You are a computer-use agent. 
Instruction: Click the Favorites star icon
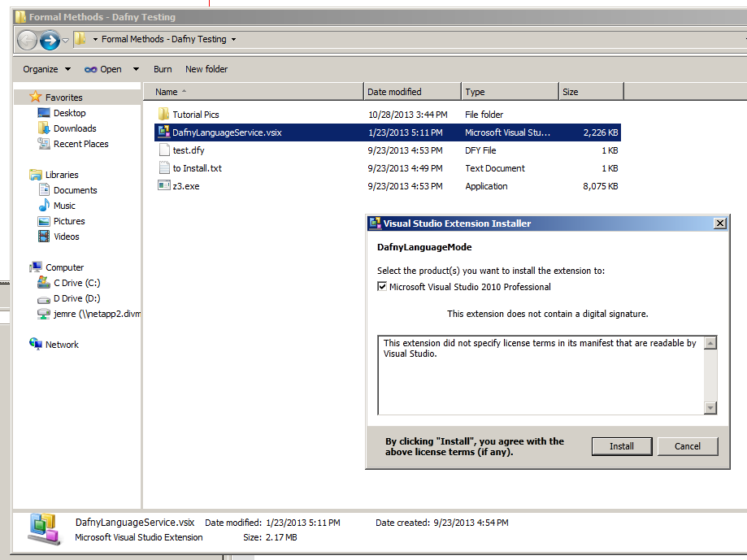pos(35,97)
